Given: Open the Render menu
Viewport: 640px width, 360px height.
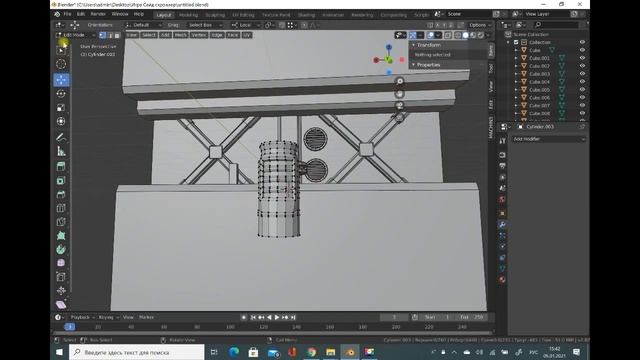Looking at the screenshot, I should pos(98,14).
